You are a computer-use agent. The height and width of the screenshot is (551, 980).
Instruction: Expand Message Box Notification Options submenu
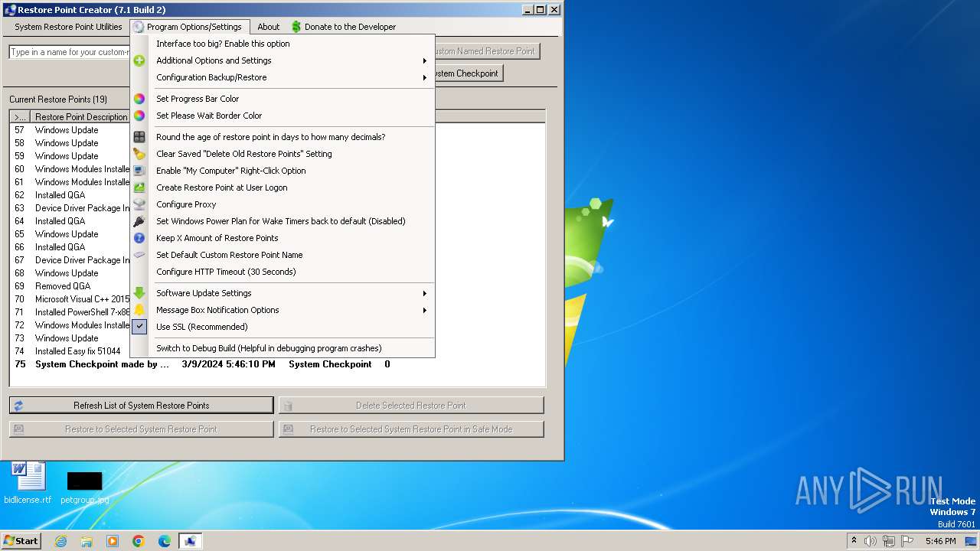click(283, 310)
